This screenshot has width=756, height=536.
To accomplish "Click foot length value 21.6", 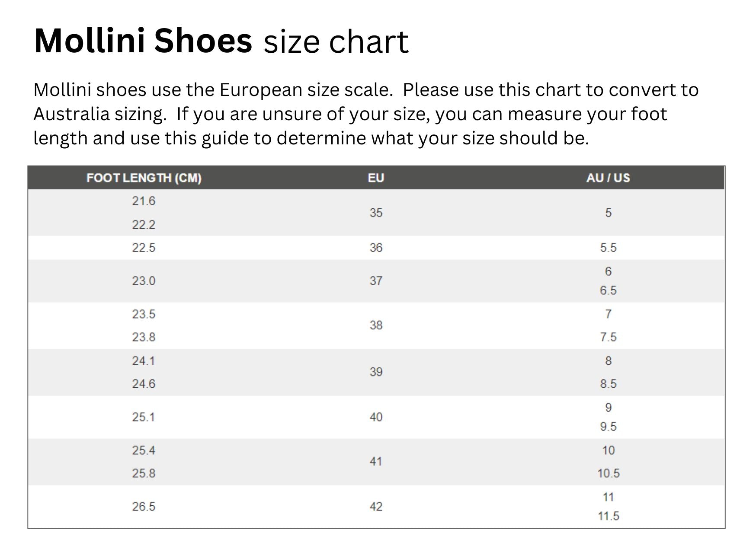I will [144, 201].
